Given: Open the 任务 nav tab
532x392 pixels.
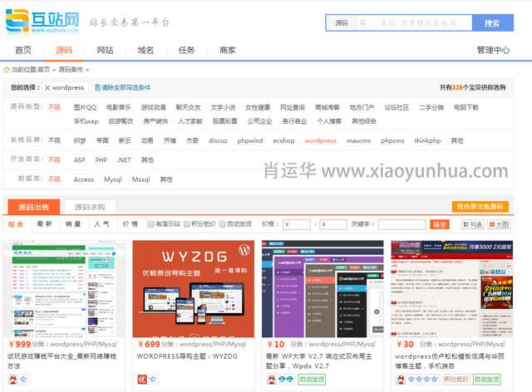Looking at the screenshot, I should tap(186, 50).
